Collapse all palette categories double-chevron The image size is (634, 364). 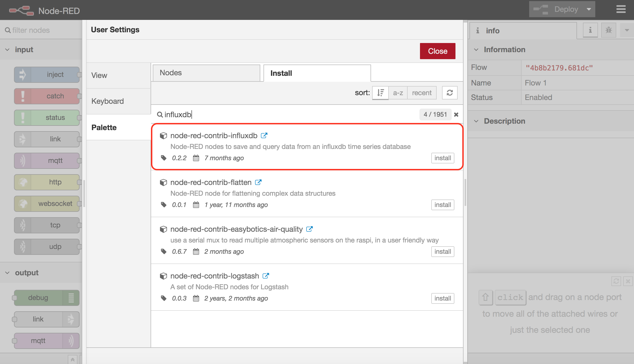(73, 359)
